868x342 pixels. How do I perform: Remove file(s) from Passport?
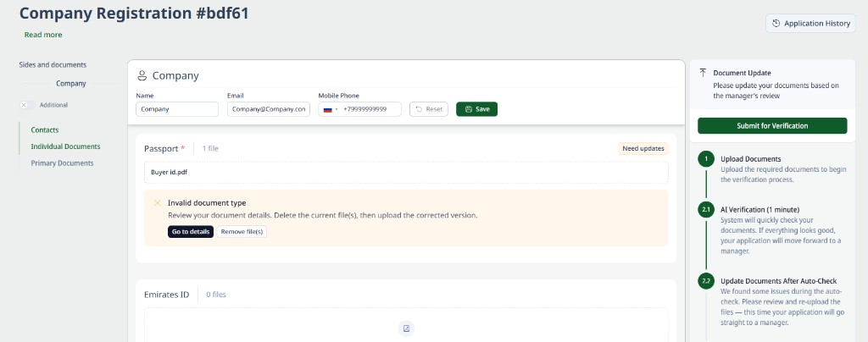(242, 231)
